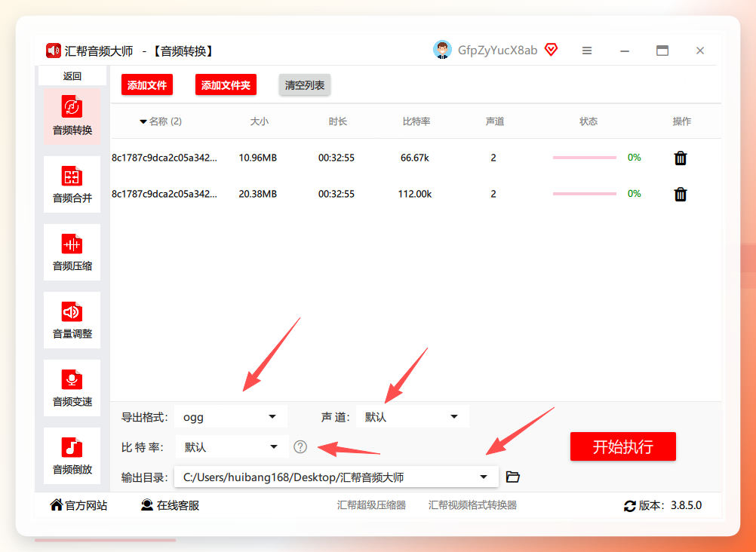
Task: Click the 添加文件 button
Action: (147, 85)
